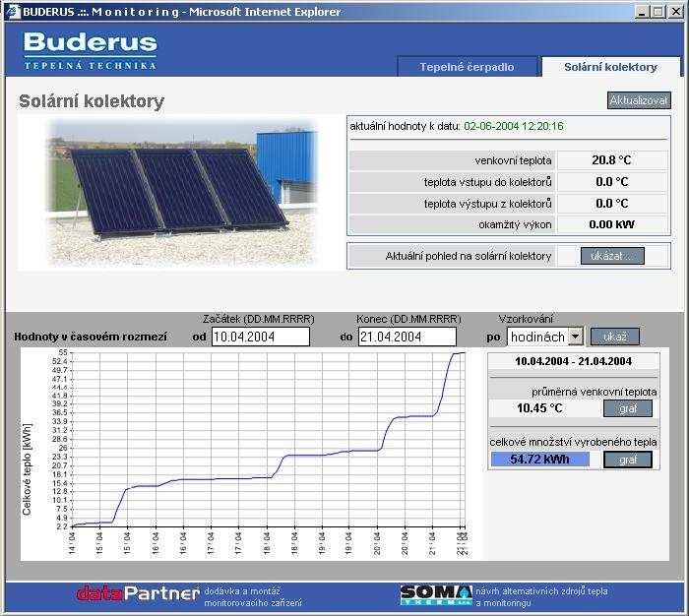Click the 0.00 kW okamžitý výkon value
Image resolution: width=689 pixels, height=616 pixels.
[611, 224]
